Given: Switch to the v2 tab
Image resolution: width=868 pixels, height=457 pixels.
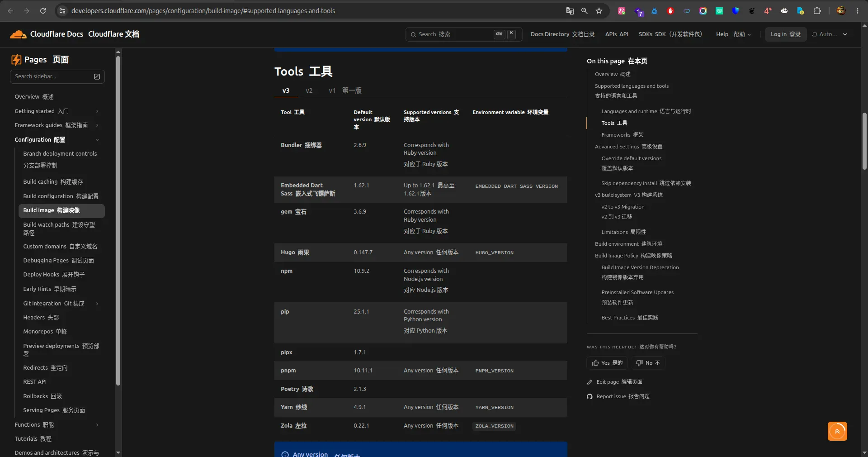Looking at the screenshot, I should point(309,90).
